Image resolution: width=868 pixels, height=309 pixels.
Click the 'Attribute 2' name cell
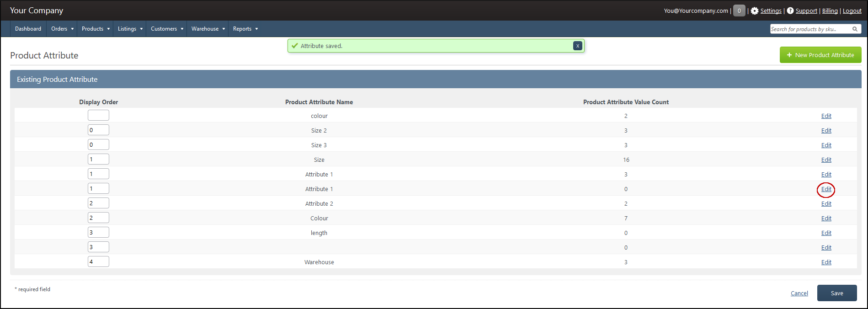click(319, 203)
